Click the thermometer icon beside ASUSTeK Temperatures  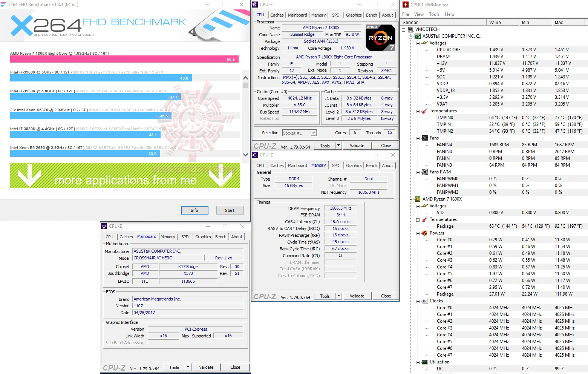click(425, 111)
